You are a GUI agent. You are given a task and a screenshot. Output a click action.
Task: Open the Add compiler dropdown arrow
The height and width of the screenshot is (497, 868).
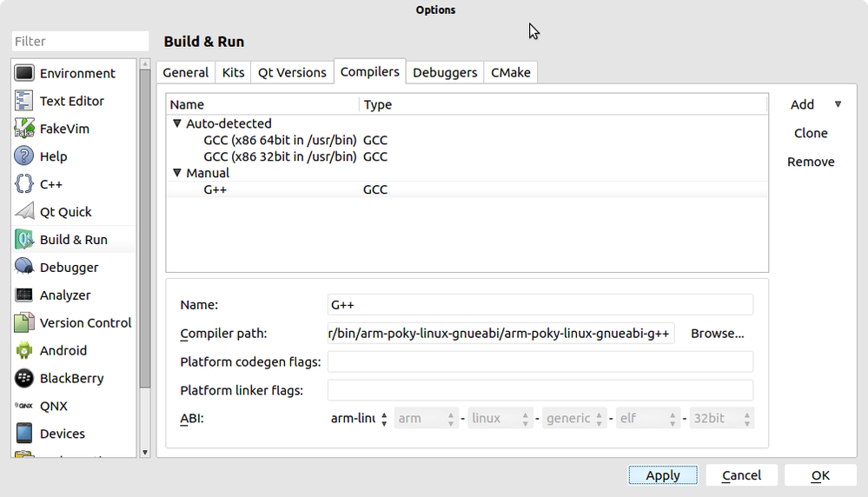pos(838,104)
